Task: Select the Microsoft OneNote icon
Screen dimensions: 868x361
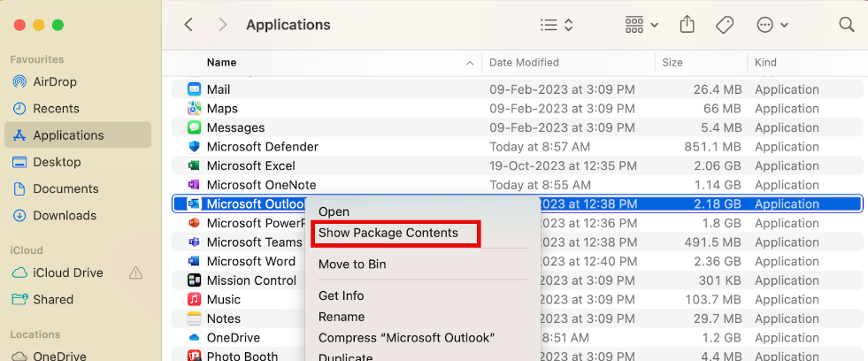Action: pyautogui.click(x=194, y=185)
